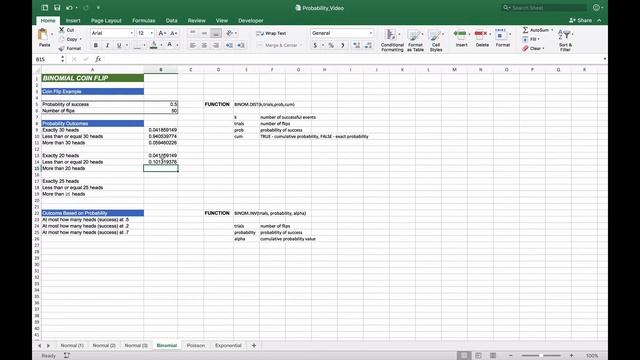
Task: Toggle Bold formatting
Action: point(96,45)
